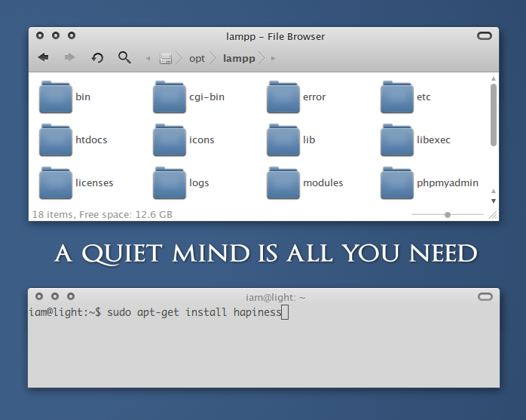Screen dimensions: 526x420
Task: Click the File Browser resize grip
Action: [x=493, y=215]
